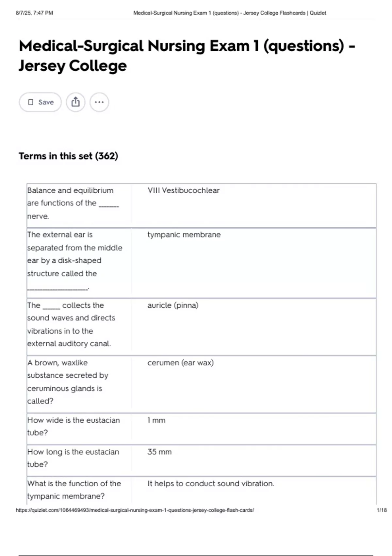This screenshot has width=392, height=556.
Task: Select 'It helps to conduct sound vibration.' text
Action: click(x=211, y=484)
